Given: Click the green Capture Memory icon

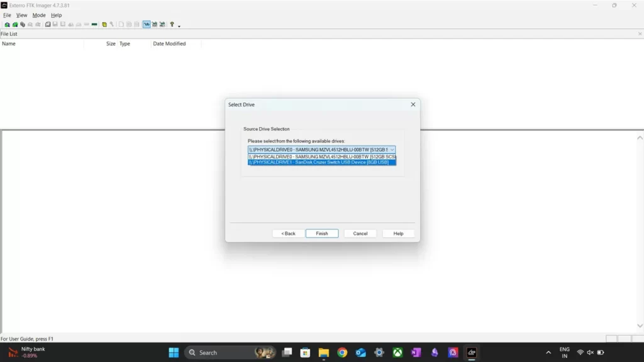Looking at the screenshot, I should (x=94, y=25).
